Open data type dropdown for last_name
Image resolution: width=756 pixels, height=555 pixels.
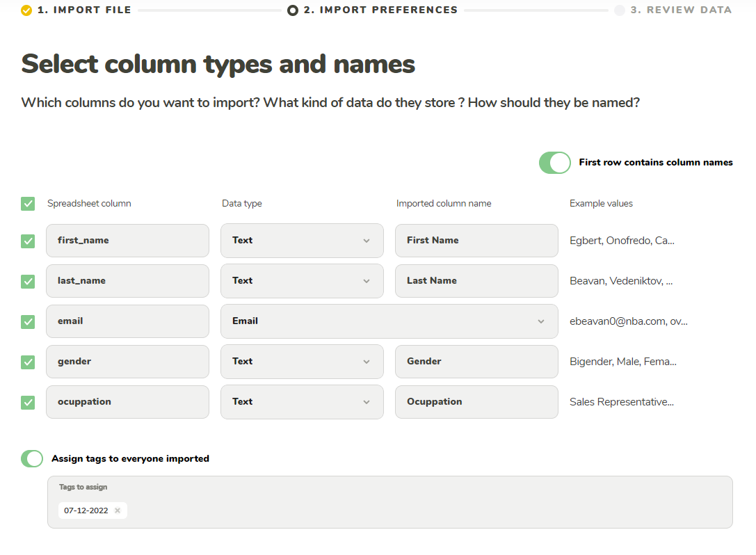pyautogui.click(x=302, y=281)
